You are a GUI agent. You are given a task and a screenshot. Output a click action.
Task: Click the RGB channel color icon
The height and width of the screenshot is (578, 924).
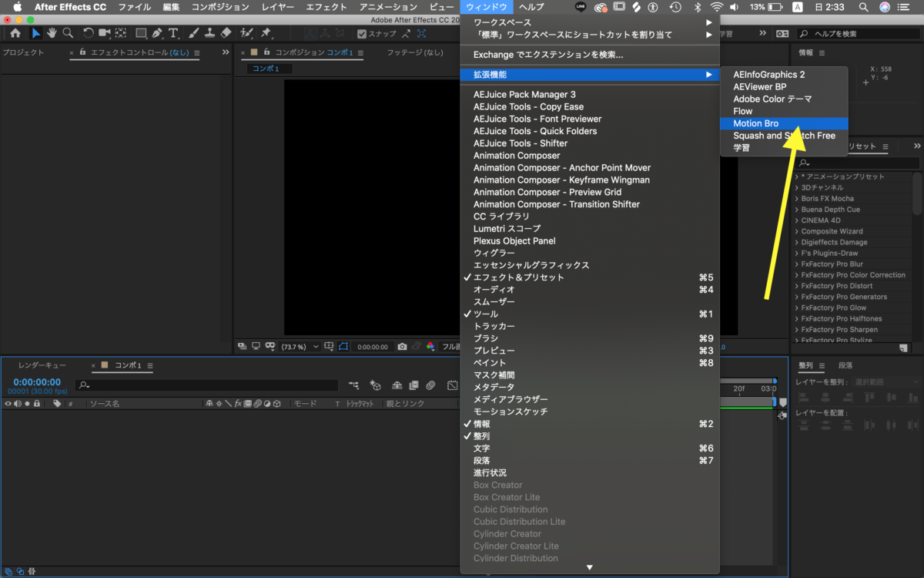point(430,347)
